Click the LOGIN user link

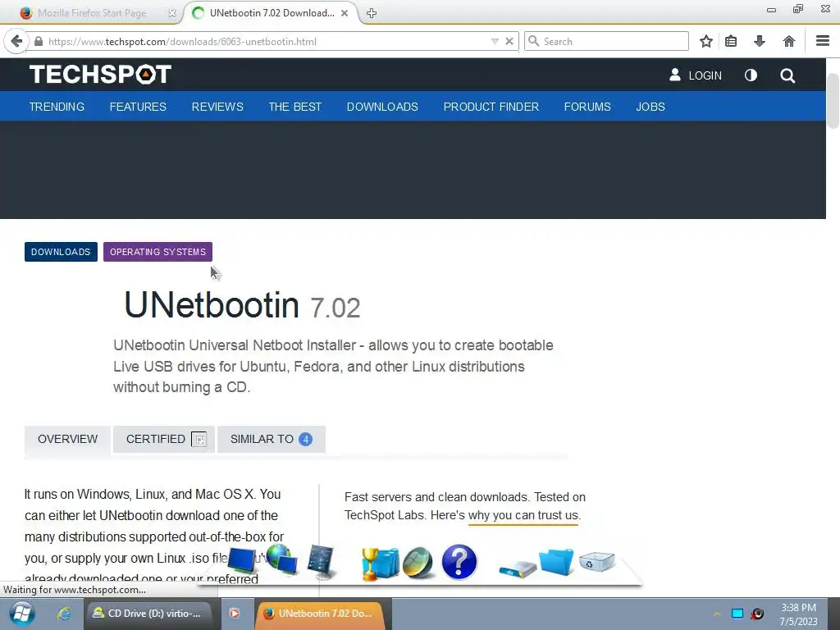(696, 75)
